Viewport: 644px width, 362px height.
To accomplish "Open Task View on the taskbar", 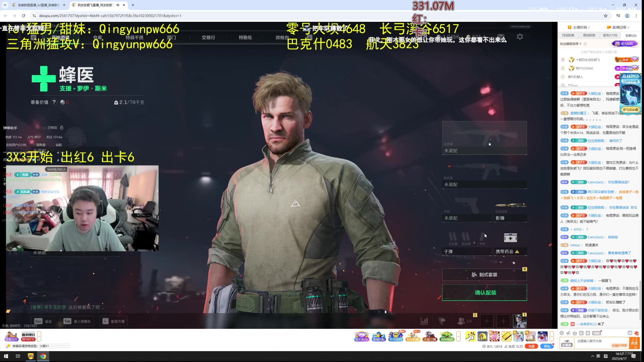I will pos(18,356).
